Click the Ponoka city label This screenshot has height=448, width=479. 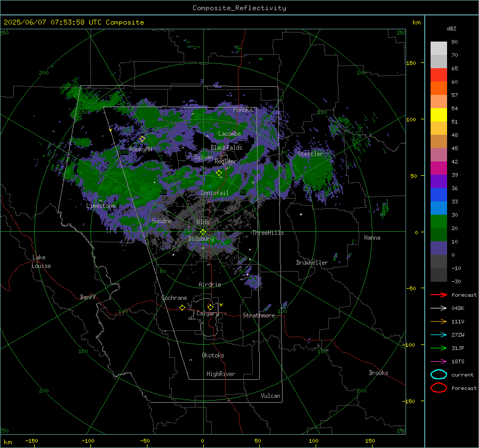[x=243, y=110]
